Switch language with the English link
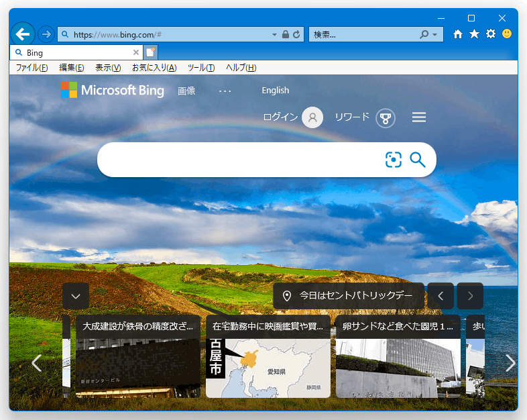The image size is (527, 420). pos(276,91)
